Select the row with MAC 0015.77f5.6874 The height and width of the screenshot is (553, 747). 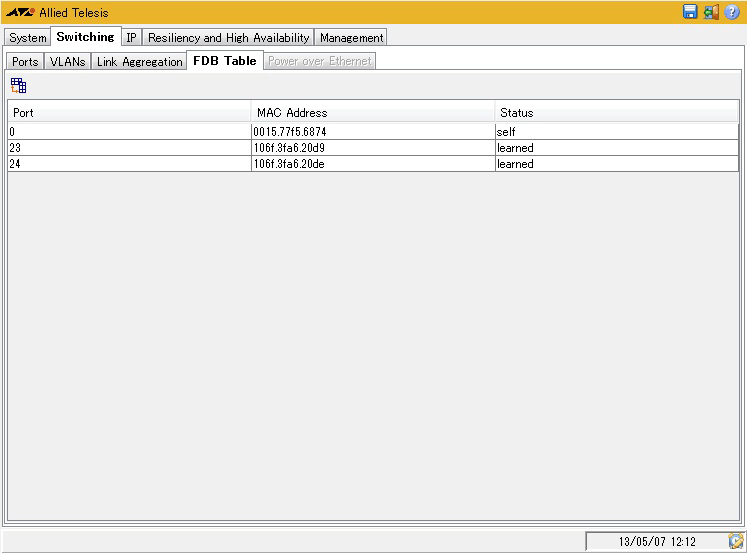[372, 132]
